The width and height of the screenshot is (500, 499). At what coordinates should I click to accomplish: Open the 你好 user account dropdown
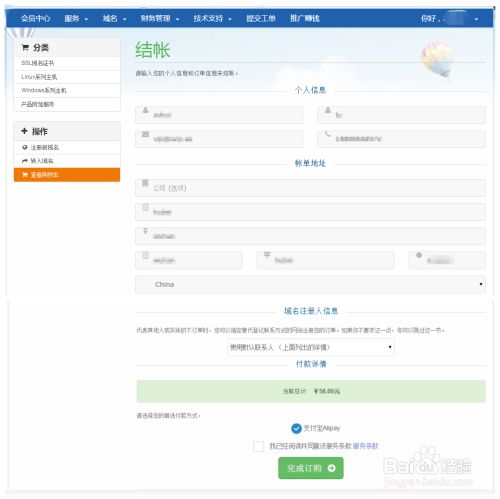(x=449, y=18)
